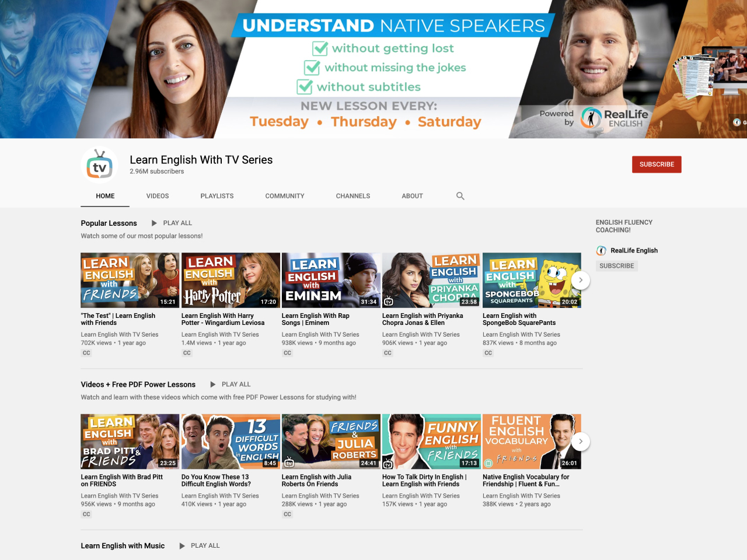747x560 pixels.
Task: Show next videos in Free PDF Power Lessons row
Action: [580, 442]
